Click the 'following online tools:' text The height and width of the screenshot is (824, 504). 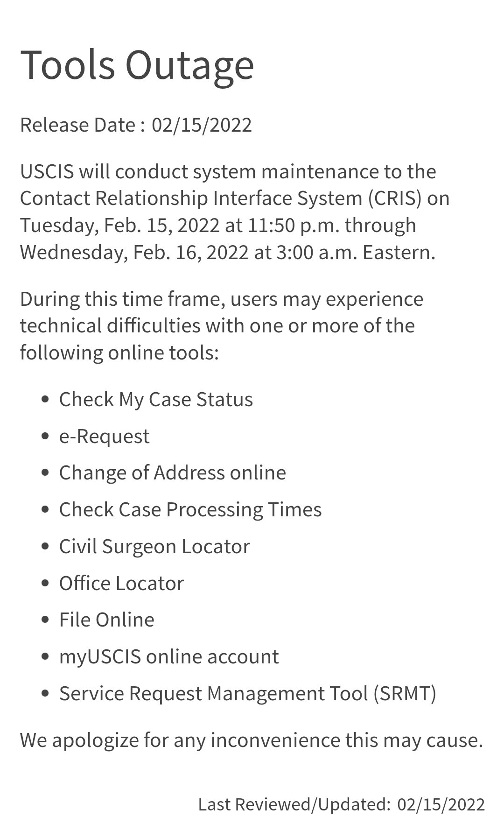tap(119, 352)
